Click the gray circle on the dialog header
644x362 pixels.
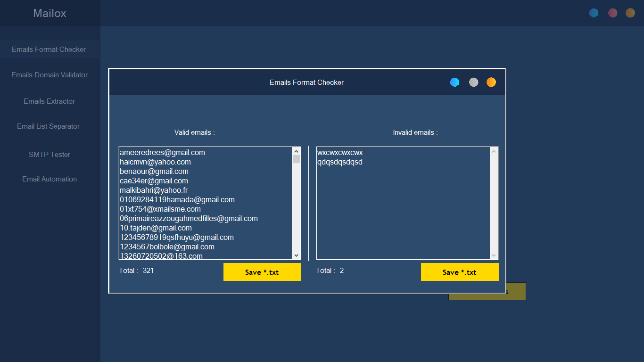[473, 82]
